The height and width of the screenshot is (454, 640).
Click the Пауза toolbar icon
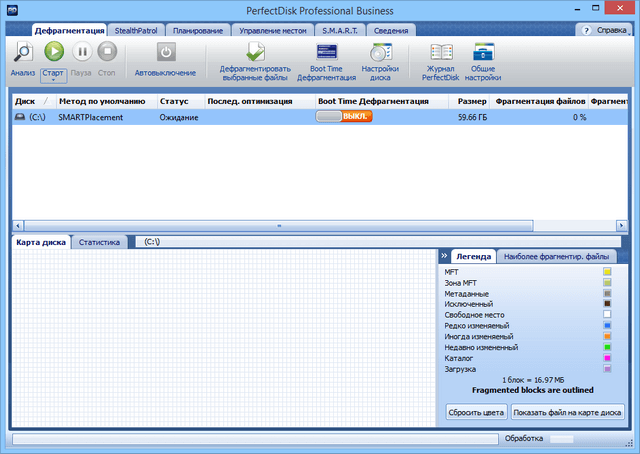[x=81, y=51]
